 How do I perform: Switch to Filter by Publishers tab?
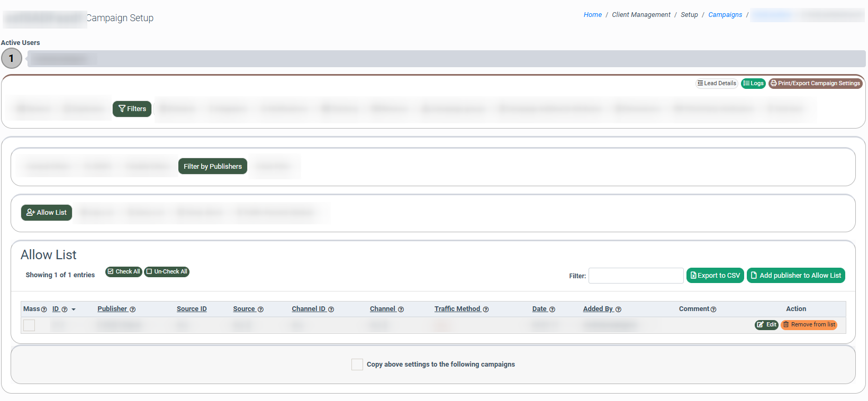pos(213,166)
